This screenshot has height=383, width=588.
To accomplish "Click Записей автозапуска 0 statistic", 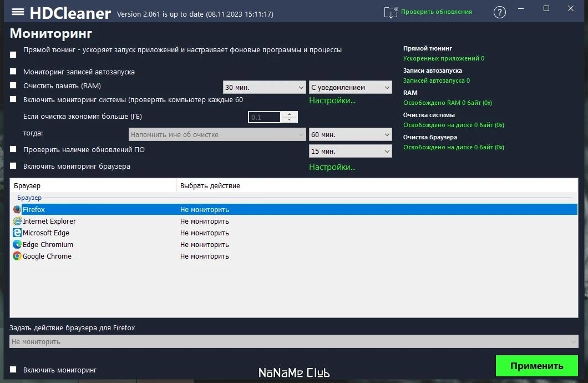I will [x=437, y=80].
